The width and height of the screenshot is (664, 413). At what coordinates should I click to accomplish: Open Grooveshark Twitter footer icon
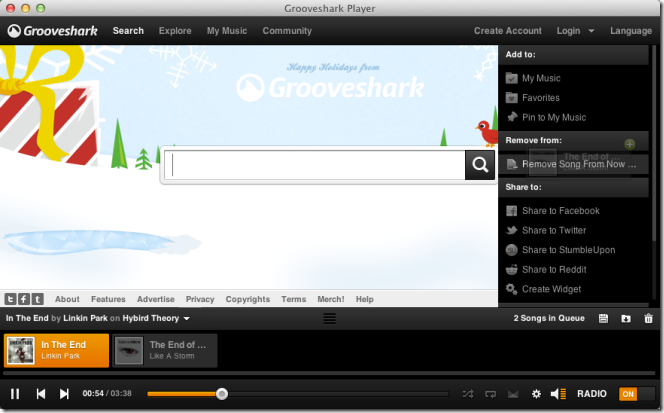point(11,299)
